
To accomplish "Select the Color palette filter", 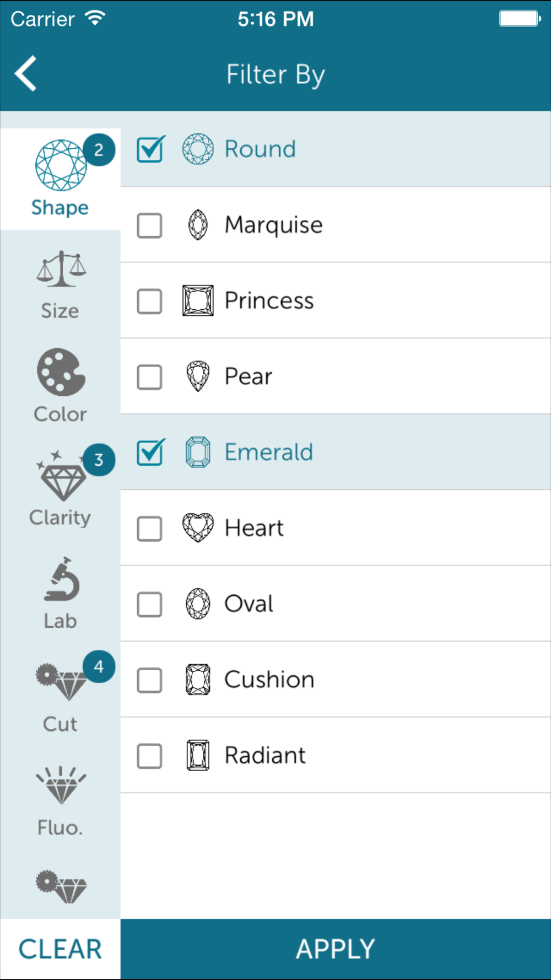I will 61,373.
